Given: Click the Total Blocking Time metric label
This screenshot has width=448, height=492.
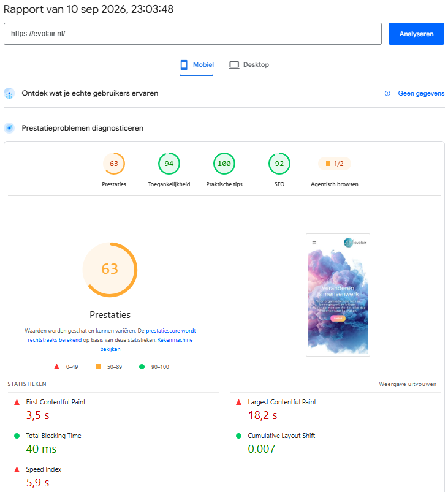Looking at the screenshot, I should 53,436.
